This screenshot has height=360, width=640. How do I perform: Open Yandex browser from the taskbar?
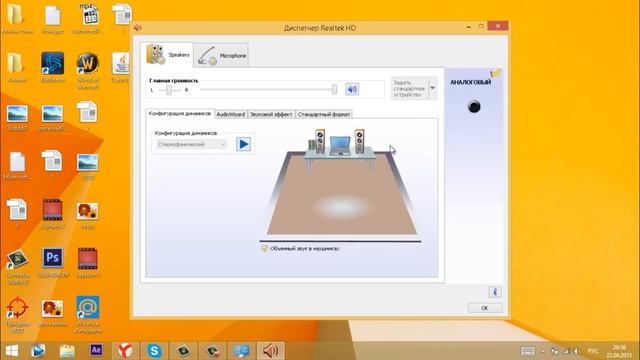[x=125, y=351]
